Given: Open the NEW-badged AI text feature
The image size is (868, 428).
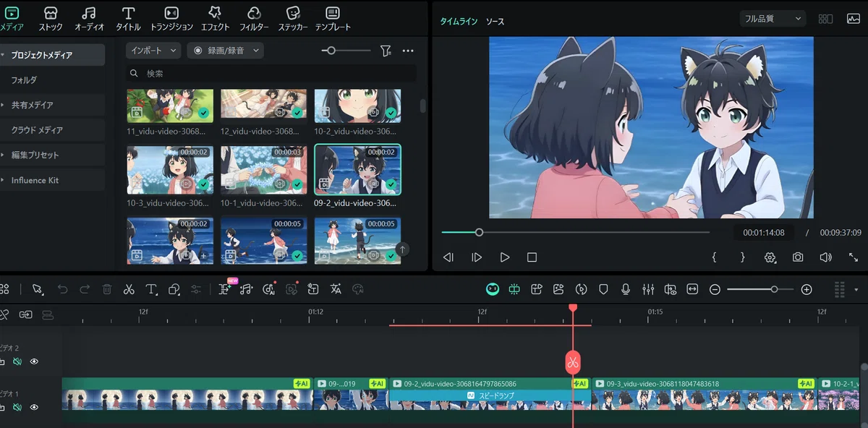Looking at the screenshot, I should (x=226, y=288).
